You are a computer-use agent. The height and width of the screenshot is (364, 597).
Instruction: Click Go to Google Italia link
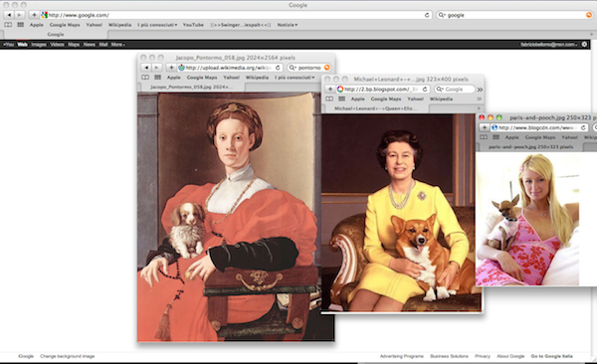pos(551,356)
